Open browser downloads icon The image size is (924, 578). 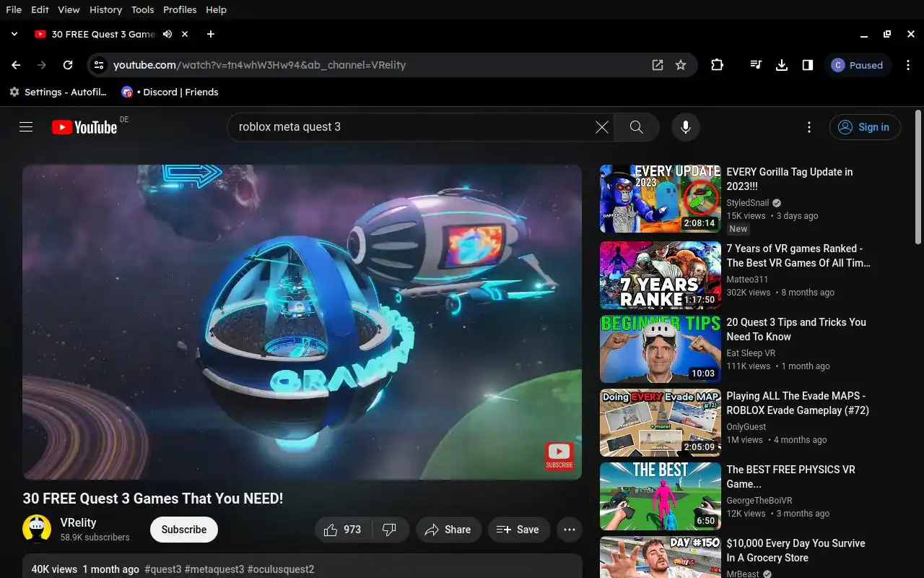click(782, 65)
